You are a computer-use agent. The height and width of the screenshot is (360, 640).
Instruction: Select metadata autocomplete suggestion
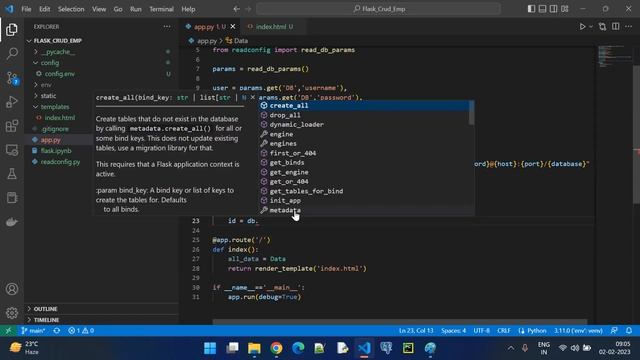pyautogui.click(x=364, y=210)
